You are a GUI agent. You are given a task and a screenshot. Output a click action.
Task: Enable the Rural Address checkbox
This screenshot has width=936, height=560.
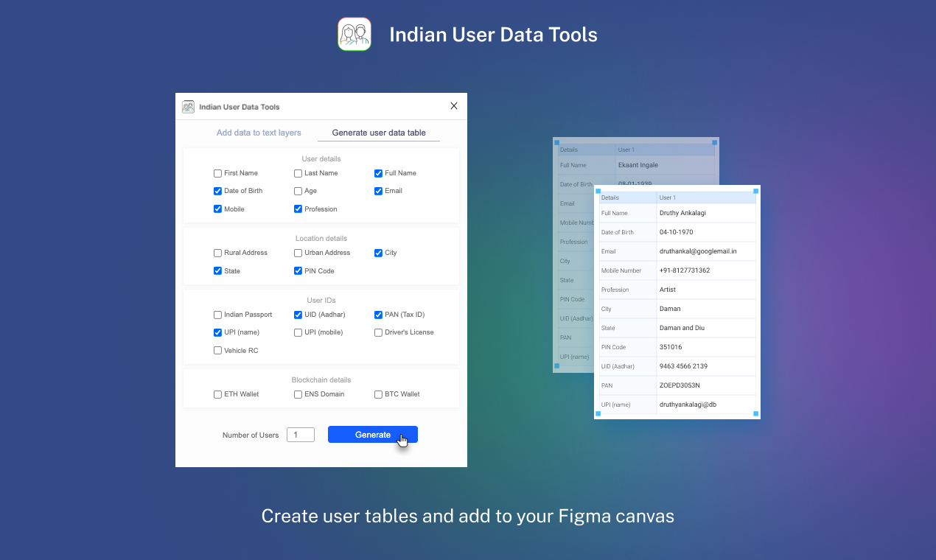pyautogui.click(x=217, y=252)
